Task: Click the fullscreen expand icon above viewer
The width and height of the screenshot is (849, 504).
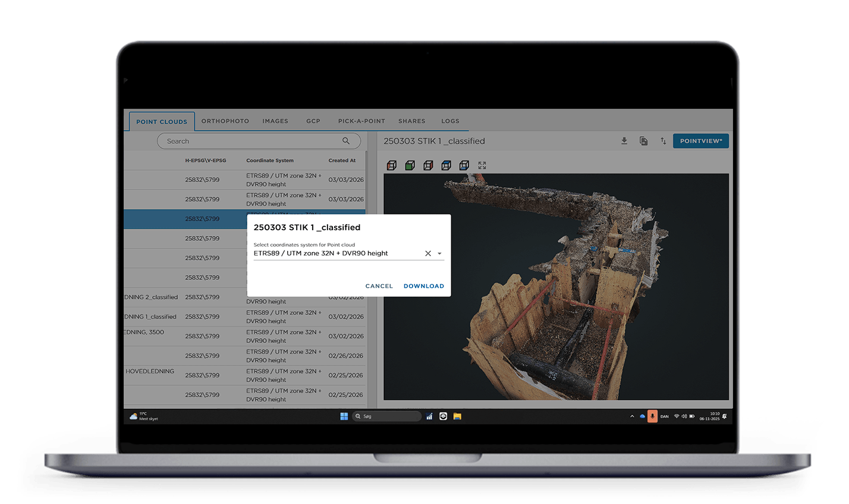Action: click(x=482, y=165)
